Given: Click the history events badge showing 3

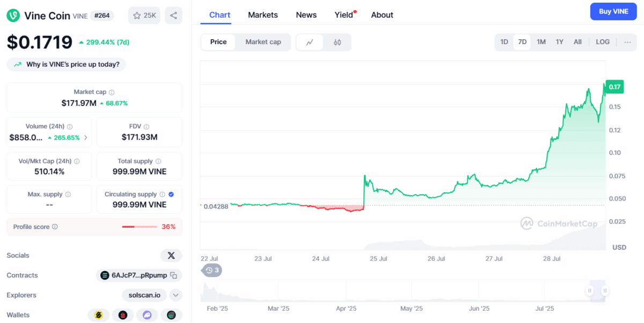Looking at the screenshot, I should click(x=212, y=270).
